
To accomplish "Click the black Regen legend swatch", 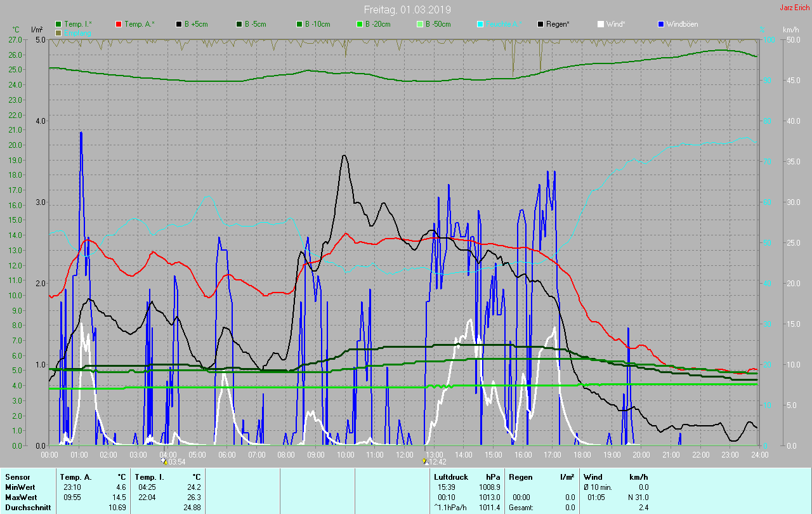I will 540,24.
